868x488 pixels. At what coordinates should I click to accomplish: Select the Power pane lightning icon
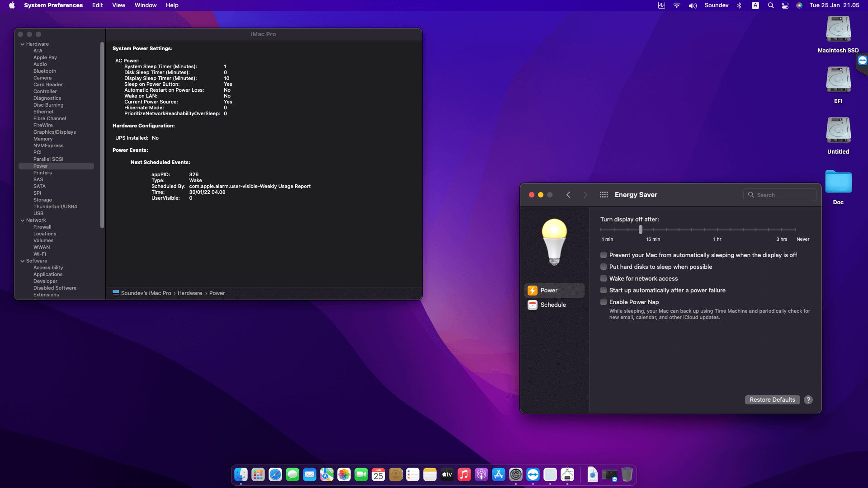click(533, 290)
